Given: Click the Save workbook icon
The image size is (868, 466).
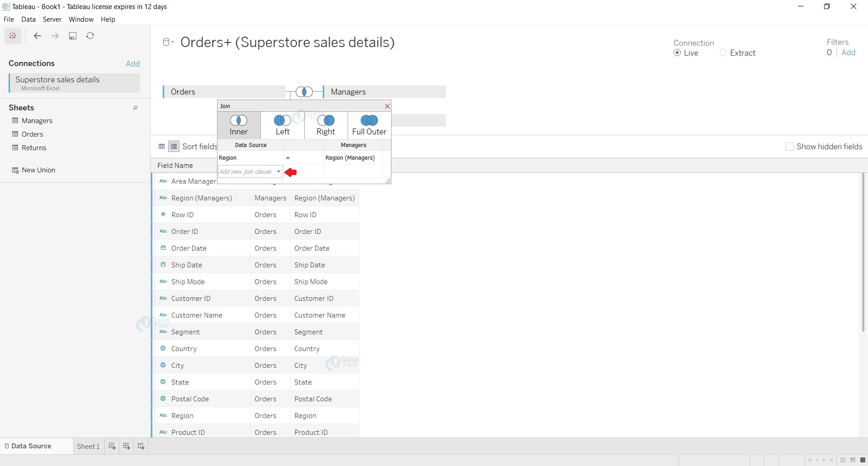Looking at the screenshot, I should pyautogui.click(x=73, y=36).
